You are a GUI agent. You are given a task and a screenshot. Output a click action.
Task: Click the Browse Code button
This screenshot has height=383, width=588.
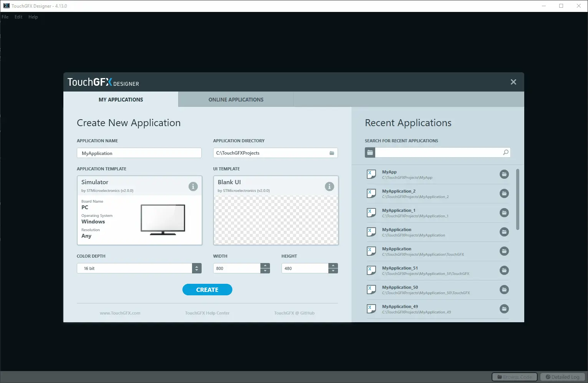tap(515, 377)
